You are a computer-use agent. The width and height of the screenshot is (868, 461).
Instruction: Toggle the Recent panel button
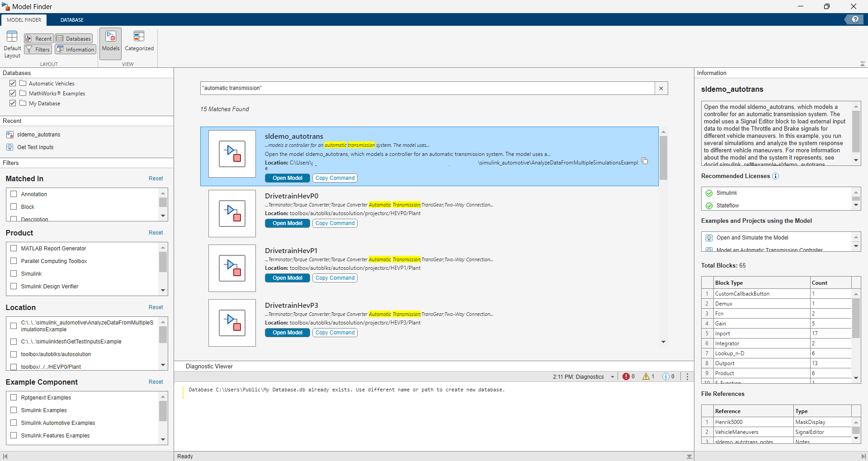[39, 38]
